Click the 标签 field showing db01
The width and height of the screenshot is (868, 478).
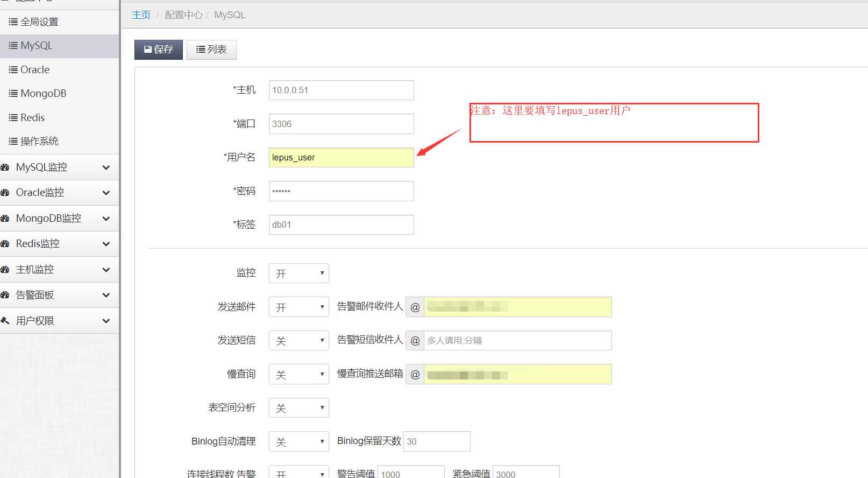tap(341, 225)
